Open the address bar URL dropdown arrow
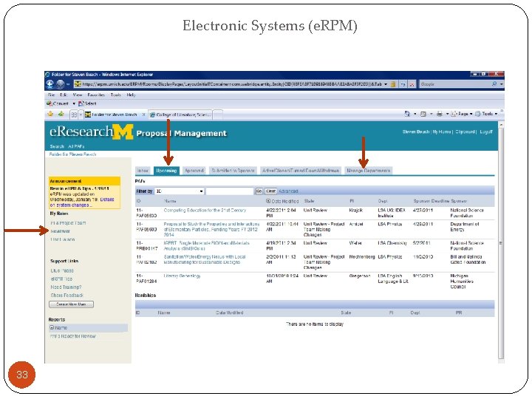 click(386, 84)
